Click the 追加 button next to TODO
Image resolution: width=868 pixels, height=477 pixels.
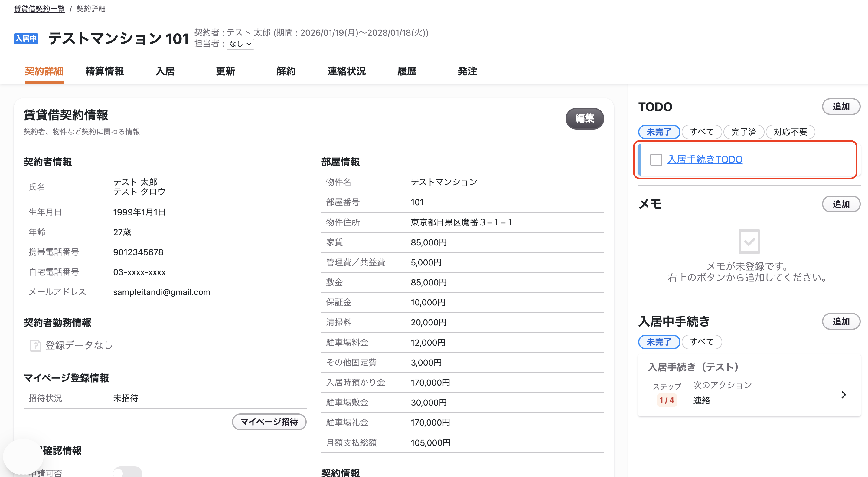click(x=841, y=107)
